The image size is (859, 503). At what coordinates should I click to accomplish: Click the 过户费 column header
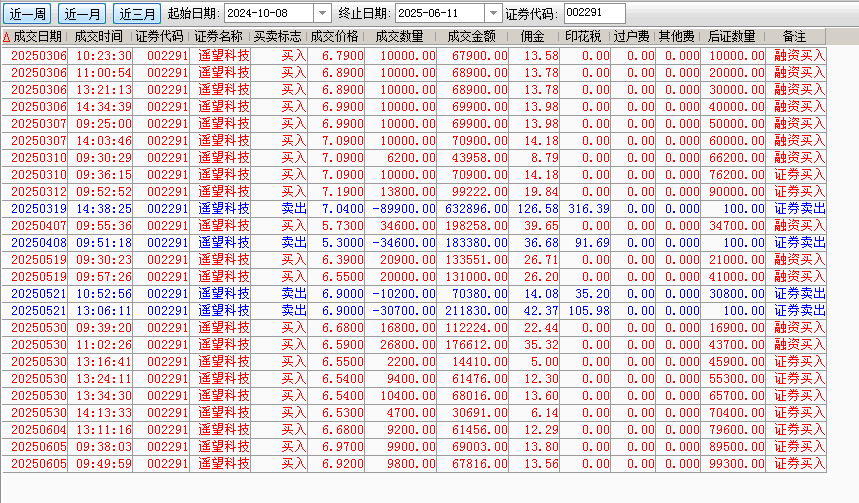coord(632,37)
